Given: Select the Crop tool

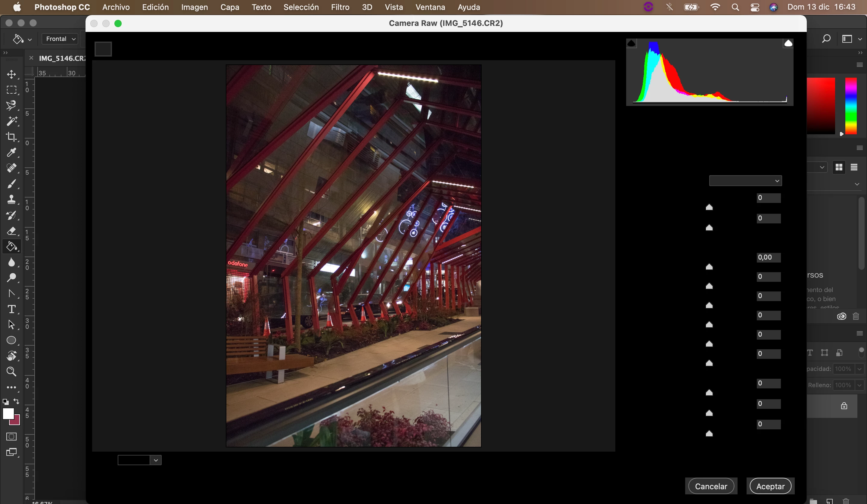Looking at the screenshot, I should pyautogui.click(x=11, y=137).
